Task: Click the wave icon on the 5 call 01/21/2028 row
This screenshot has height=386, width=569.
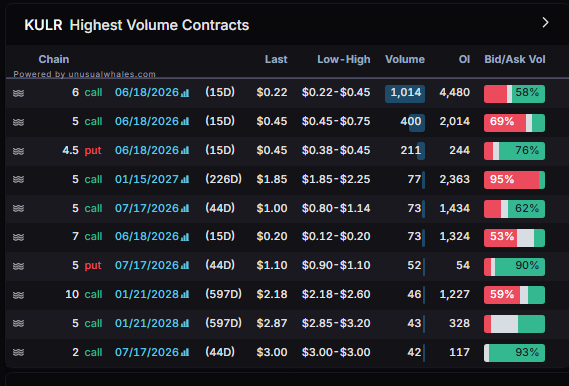Action: (x=19, y=324)
